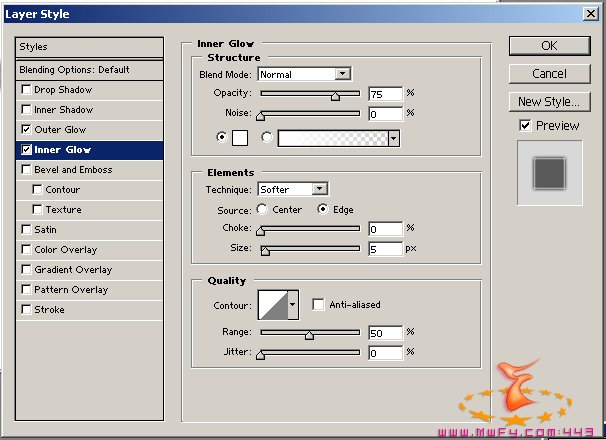Click the style preview thumbnail
This screenshot has width=606, height=440.
tap(550, 173)
